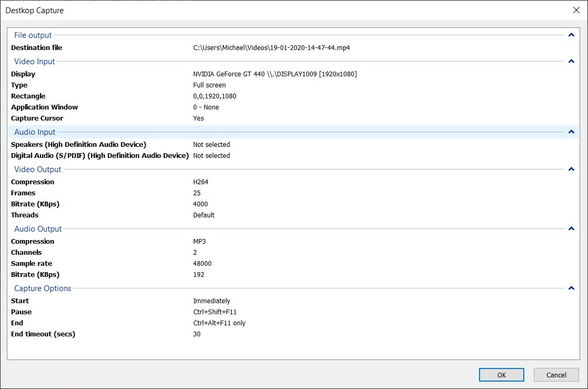
Task: Toggle Digital Audio S/PDIF Not selected
Action: 211,156
